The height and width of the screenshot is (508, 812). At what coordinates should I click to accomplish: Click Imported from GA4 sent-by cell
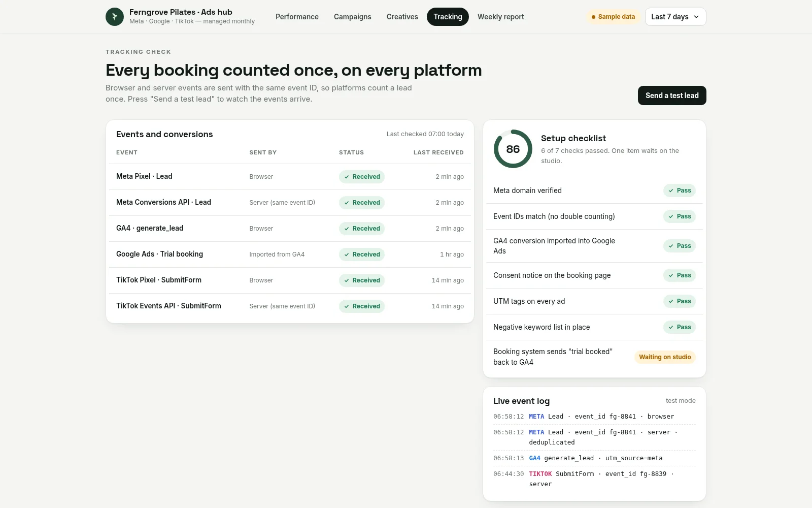coord(277,255)
